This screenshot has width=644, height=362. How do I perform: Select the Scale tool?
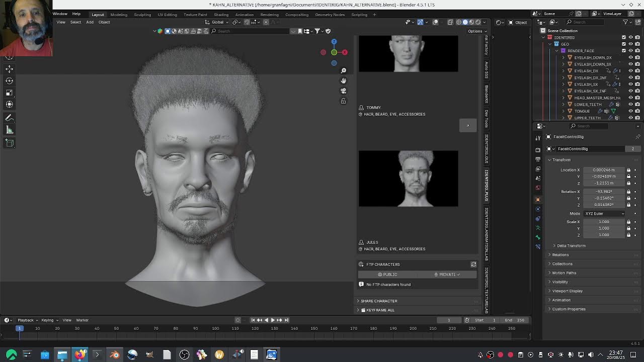coord(9,93)
